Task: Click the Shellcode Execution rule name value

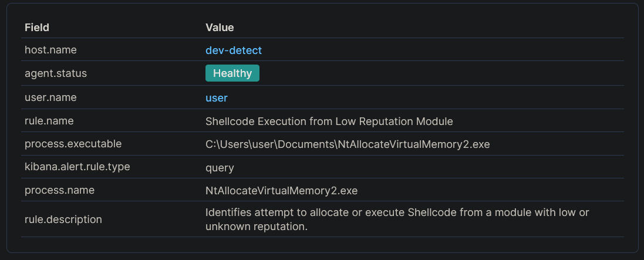Action: [x=329, y=121]
